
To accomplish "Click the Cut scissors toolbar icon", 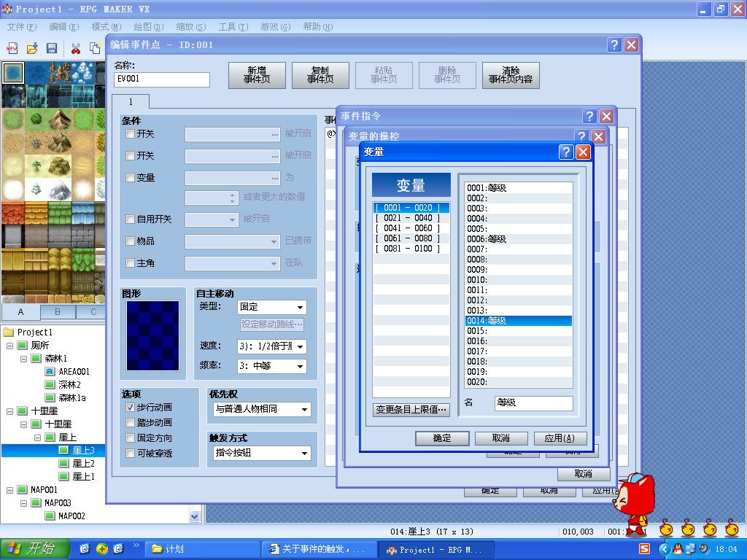I will (x=76, y=48).
